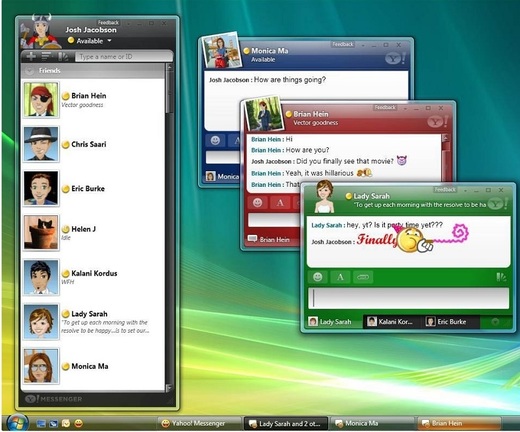Screen dimensions: 520x432
Task: Click Chris Saari's status icon
Action: tap(66, 145)
